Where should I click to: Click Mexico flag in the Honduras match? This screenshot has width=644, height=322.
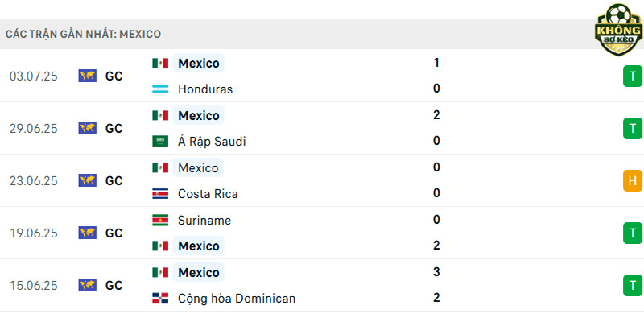[160, 64]
